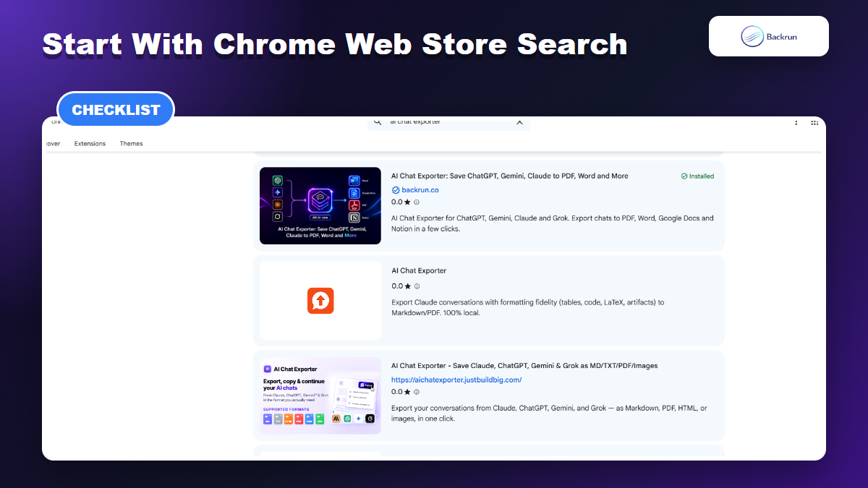Switch to the Extensions tab
Image resolution: width=868 pixels, height=488 pixels.
tap(90, 144)
